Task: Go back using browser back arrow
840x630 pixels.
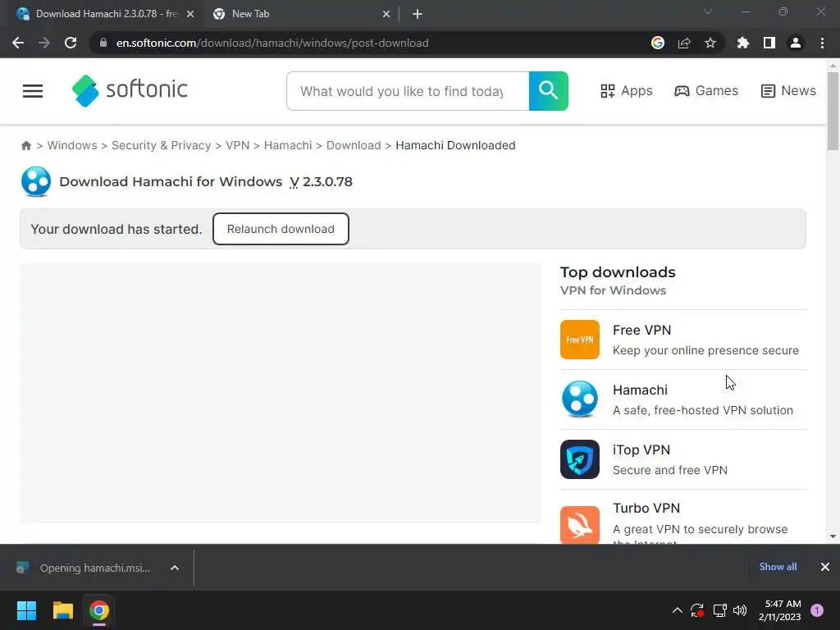Action: tap(18, 43)
